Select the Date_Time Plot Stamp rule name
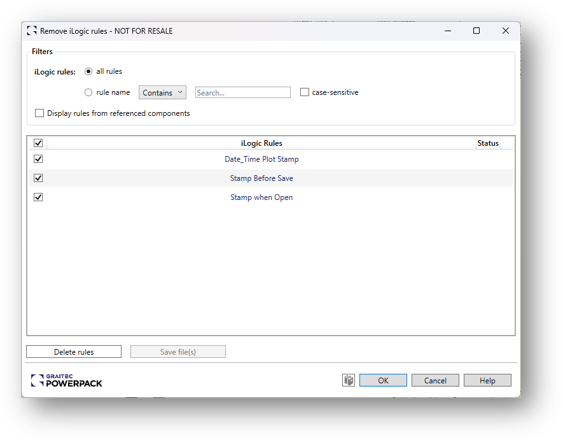 pos(261,159)
